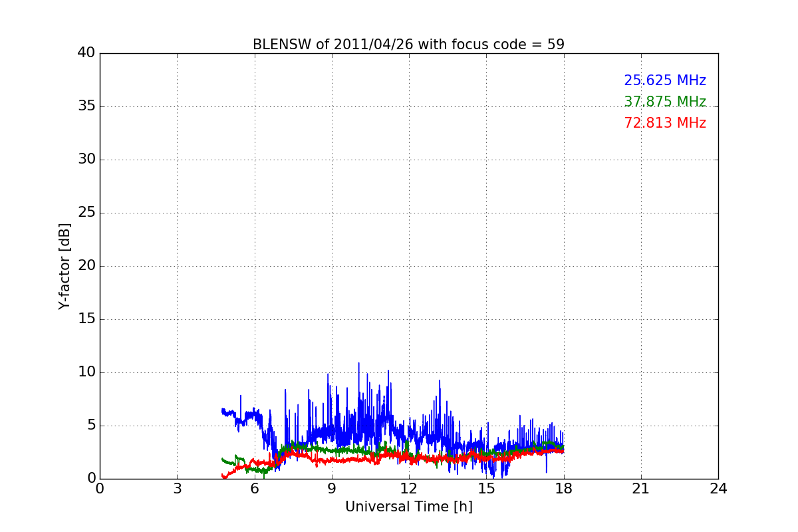This screenshot has height=532, width=798.
Task: Click the x-axis tick label 21
Action: tap(641, 489)
